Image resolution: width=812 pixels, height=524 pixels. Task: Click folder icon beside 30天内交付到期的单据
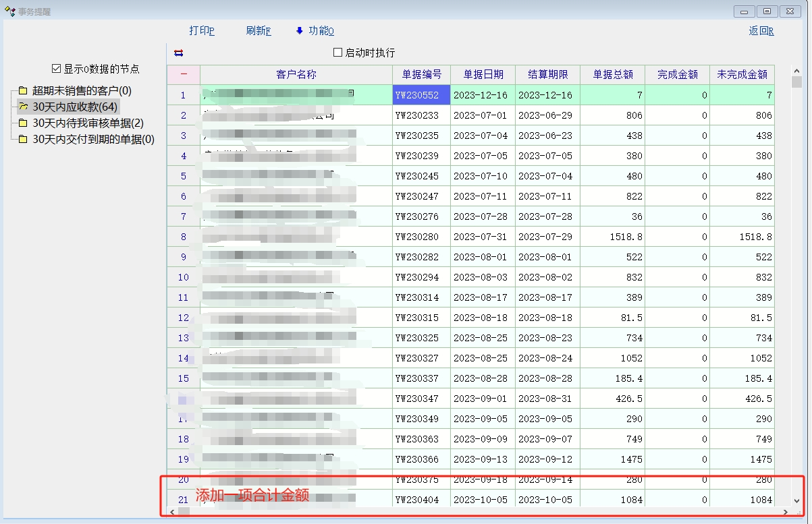point(23,140)
